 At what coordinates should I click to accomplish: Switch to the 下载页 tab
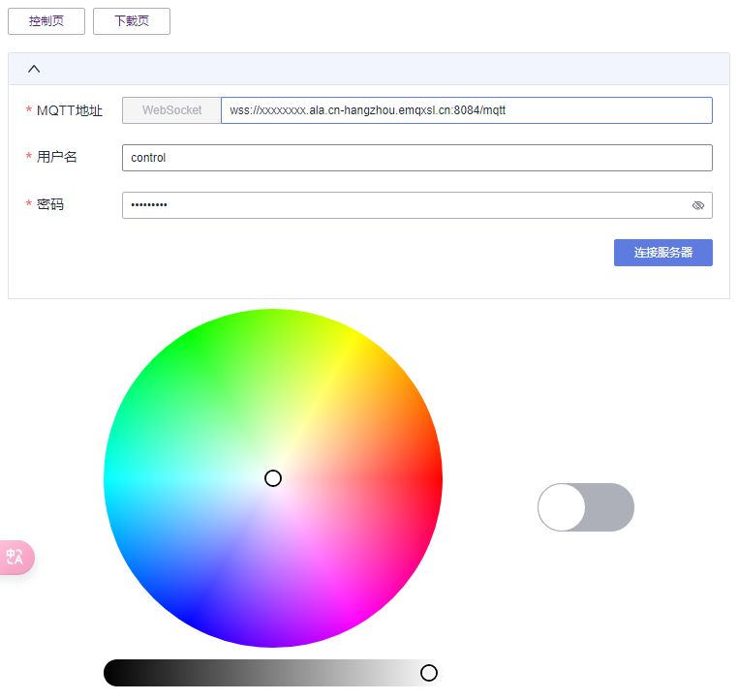tap(132, 21)
